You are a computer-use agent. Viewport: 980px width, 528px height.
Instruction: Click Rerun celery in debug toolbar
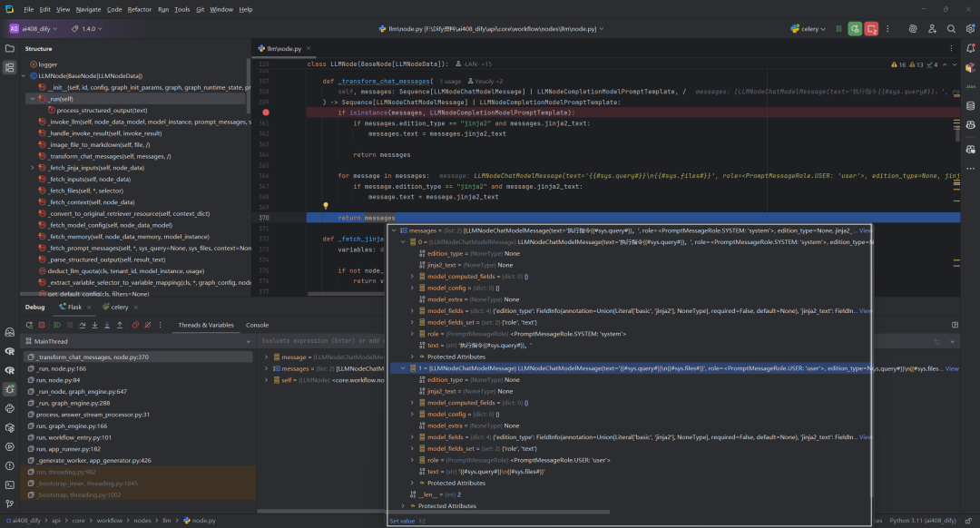(29, 325)
